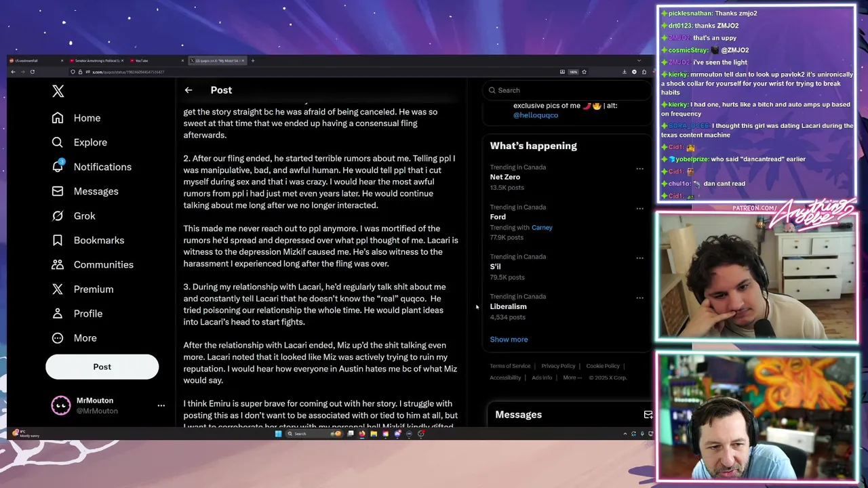The width and height of the screenshot is (868, 488).
Task: Open the Ford trending topic
Action: point(498,217)
